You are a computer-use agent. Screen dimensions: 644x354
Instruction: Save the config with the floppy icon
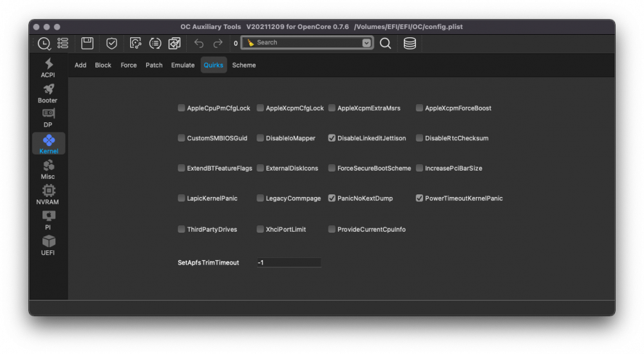[87, 43]
